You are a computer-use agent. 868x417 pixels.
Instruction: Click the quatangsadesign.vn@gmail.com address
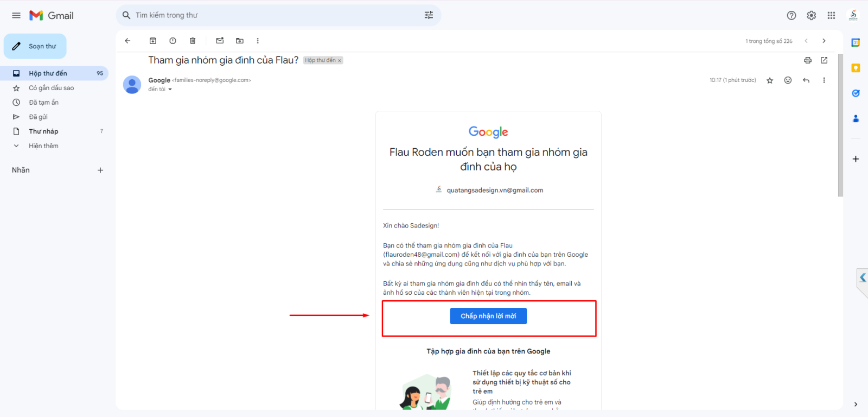[x=495, y=191]
